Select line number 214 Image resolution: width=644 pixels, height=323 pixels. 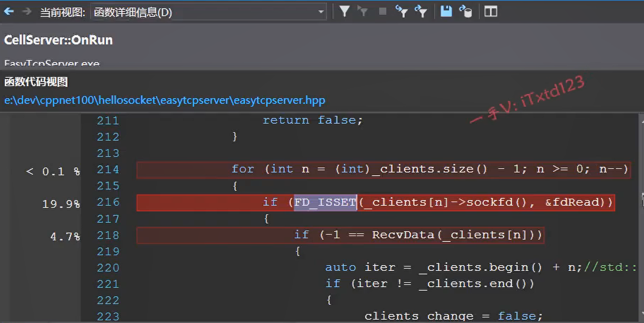[x=108, y=169]
